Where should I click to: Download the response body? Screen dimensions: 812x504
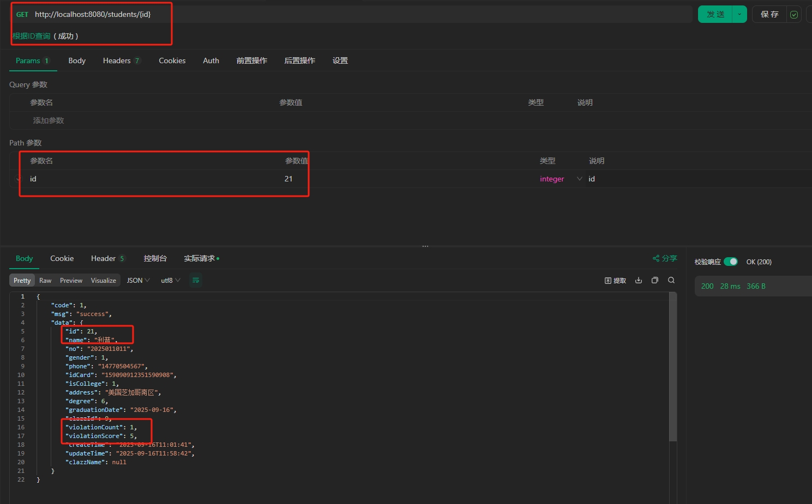click(639, 280)
